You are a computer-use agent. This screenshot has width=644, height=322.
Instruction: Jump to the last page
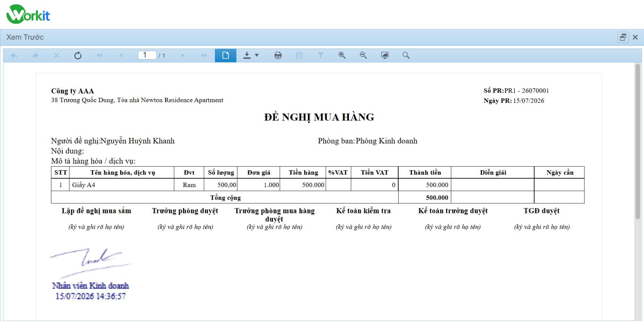(204, 56)
